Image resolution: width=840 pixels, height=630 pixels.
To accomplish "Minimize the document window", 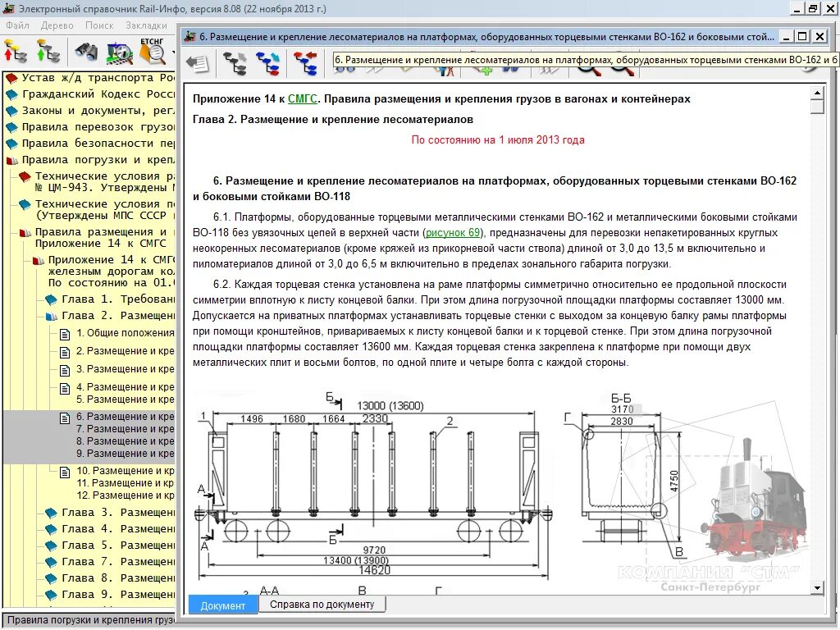I will pyautogui.click(x=786, y=36).
